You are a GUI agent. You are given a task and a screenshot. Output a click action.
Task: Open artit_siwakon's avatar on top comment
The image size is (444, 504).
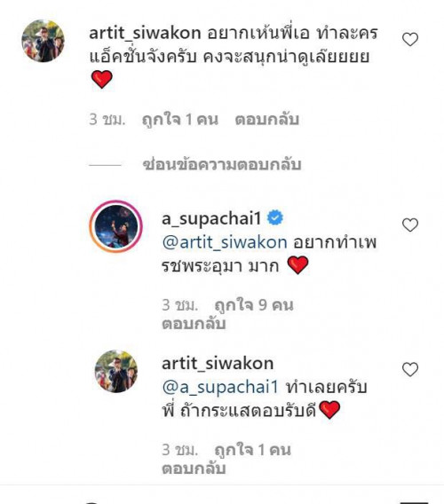pos(44,41)
